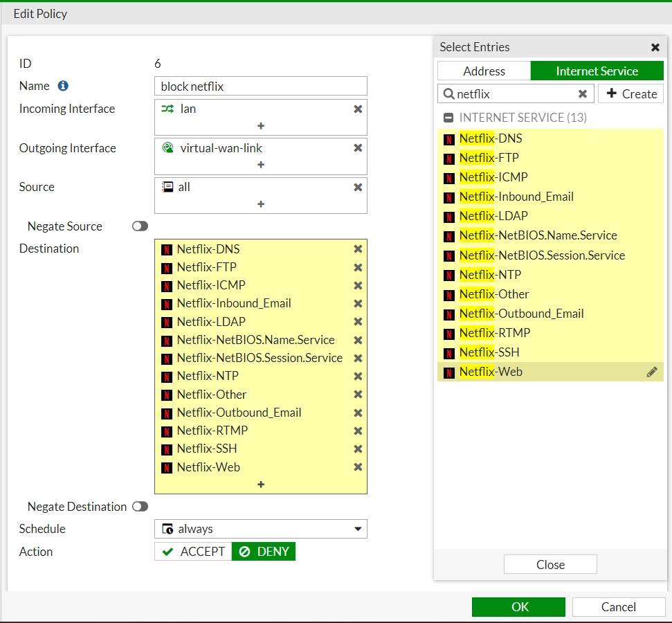672x623 pixels.
Task: Click the Name input field
Action: (x=261, y=87)
